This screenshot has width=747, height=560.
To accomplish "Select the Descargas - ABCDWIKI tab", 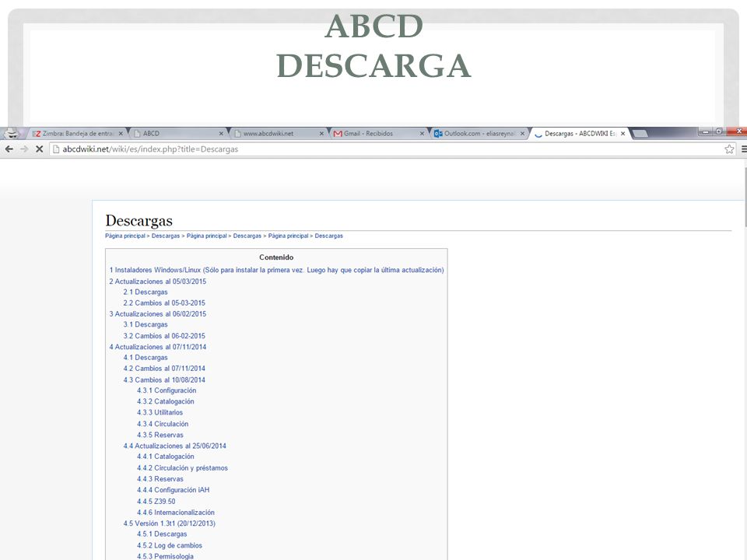I will click(580, 134).
